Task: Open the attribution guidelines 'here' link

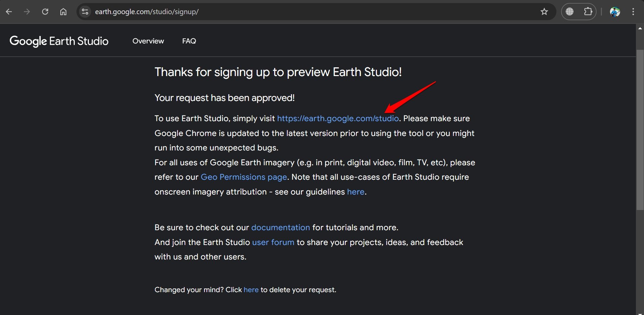Action: [356, 192]
